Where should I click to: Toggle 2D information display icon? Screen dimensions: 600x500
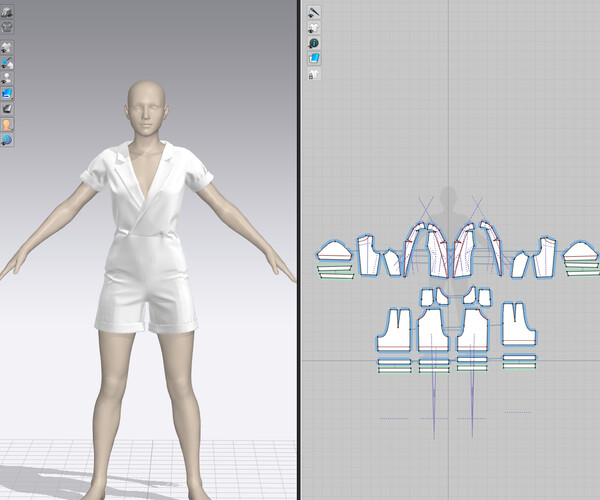pyautogui.click(x=314, y=43)
